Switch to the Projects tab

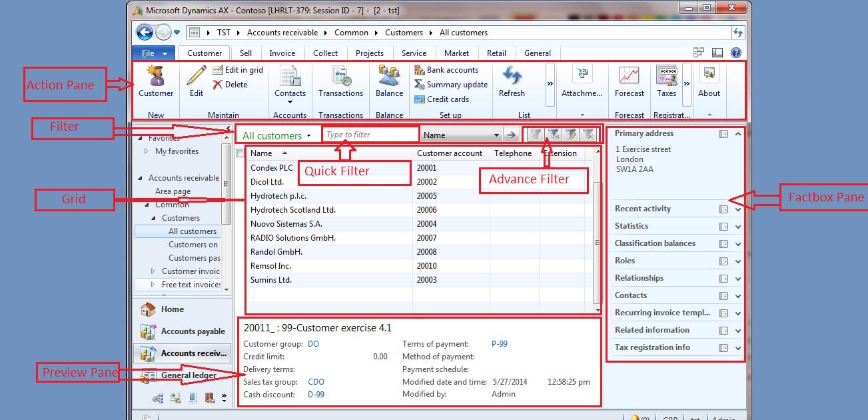coord(370,53)
